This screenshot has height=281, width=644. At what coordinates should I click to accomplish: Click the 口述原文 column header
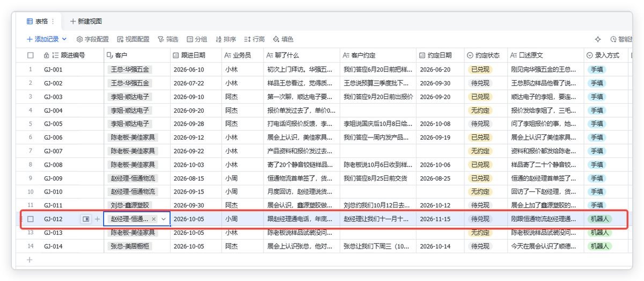pos(546,55)
